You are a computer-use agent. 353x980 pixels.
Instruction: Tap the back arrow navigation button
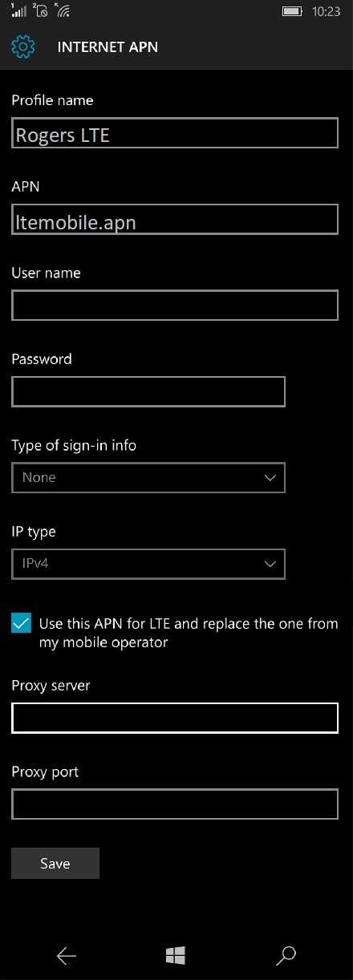pos(66,954)
